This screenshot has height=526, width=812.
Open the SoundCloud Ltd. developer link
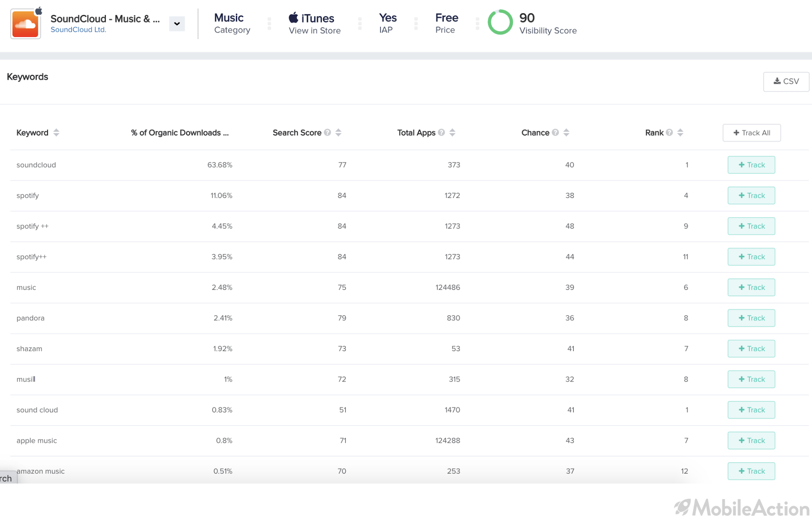78,30
